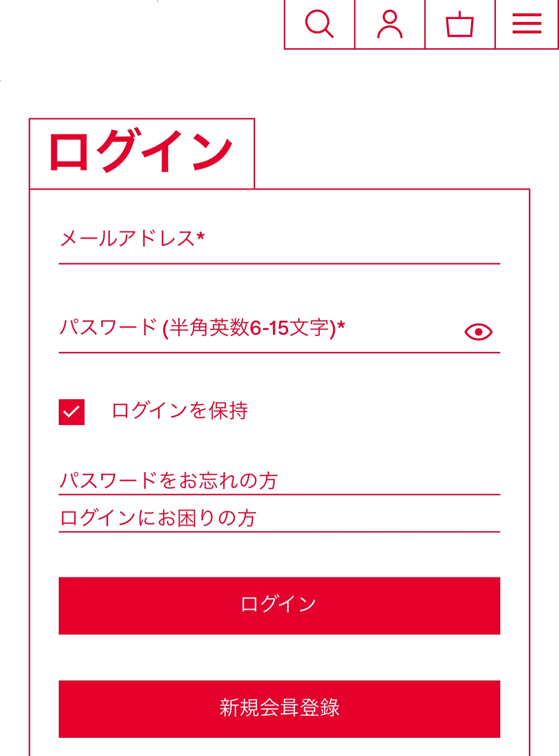
Task: Click the asterisk after the password hint
Action: [341, 326]
